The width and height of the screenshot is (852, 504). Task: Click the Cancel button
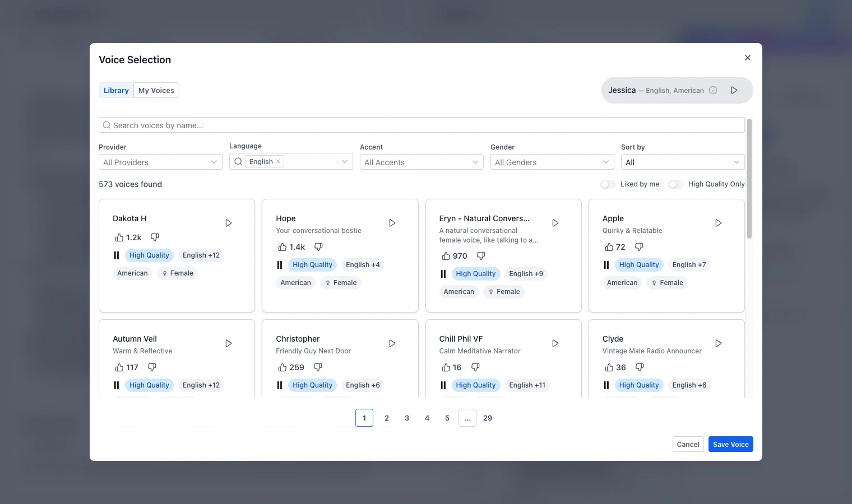coord(688,444)
